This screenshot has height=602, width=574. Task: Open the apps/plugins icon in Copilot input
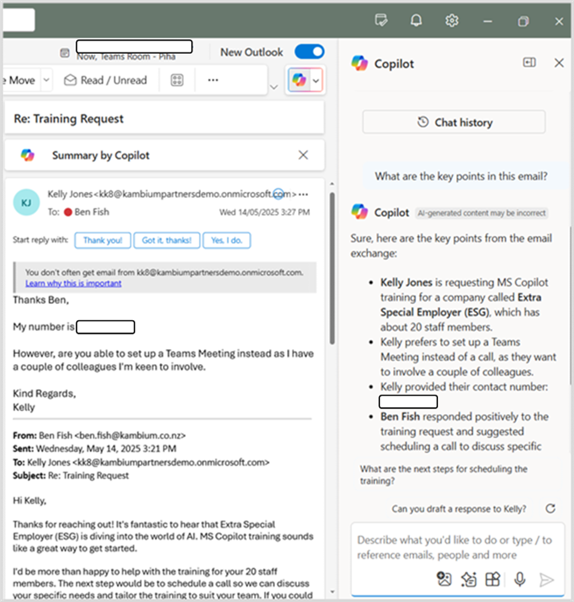click(x=492, y=579)
